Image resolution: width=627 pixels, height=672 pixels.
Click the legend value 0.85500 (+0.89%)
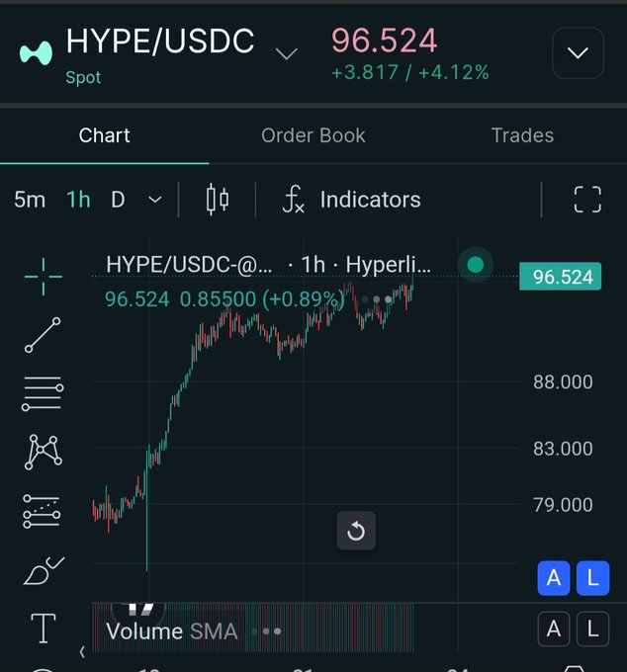click(262, 299)
